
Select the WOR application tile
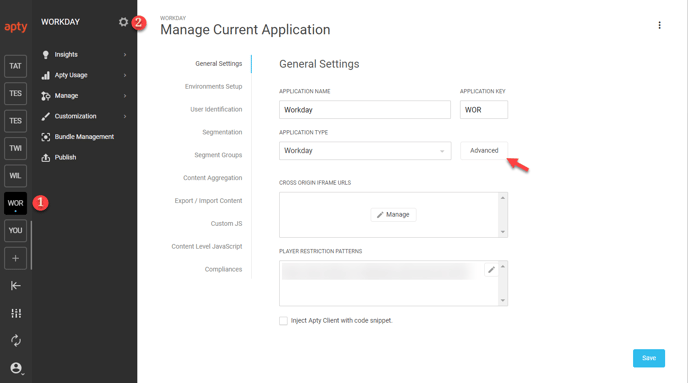(15, 203)
